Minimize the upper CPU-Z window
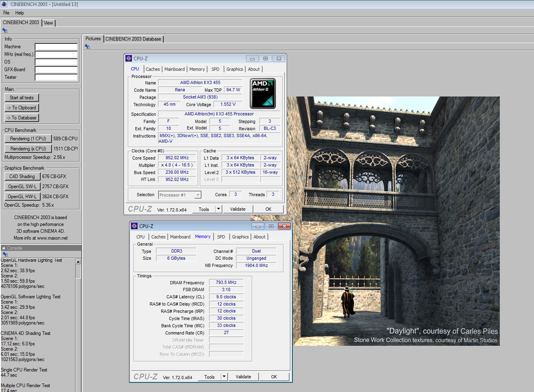Image resolution: width=534 pixels, height=392 pixels. tap(252, 59)
